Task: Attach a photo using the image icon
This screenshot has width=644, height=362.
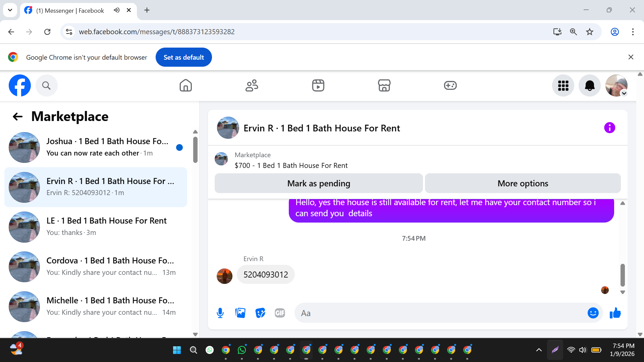Action: 240,313
